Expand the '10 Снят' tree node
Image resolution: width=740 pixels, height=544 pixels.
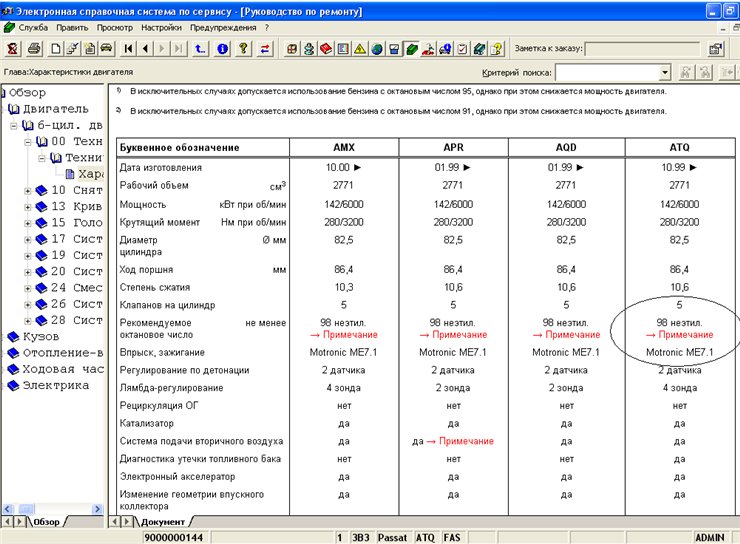pyautogui.click(x=27, y=191)
